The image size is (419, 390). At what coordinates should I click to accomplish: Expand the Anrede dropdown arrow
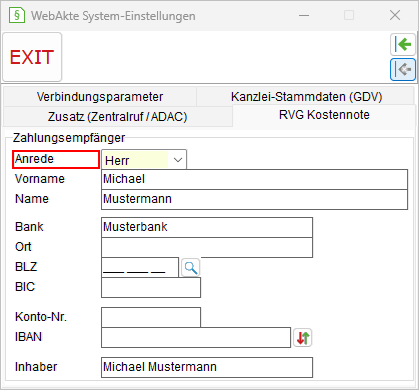point(178,160)
